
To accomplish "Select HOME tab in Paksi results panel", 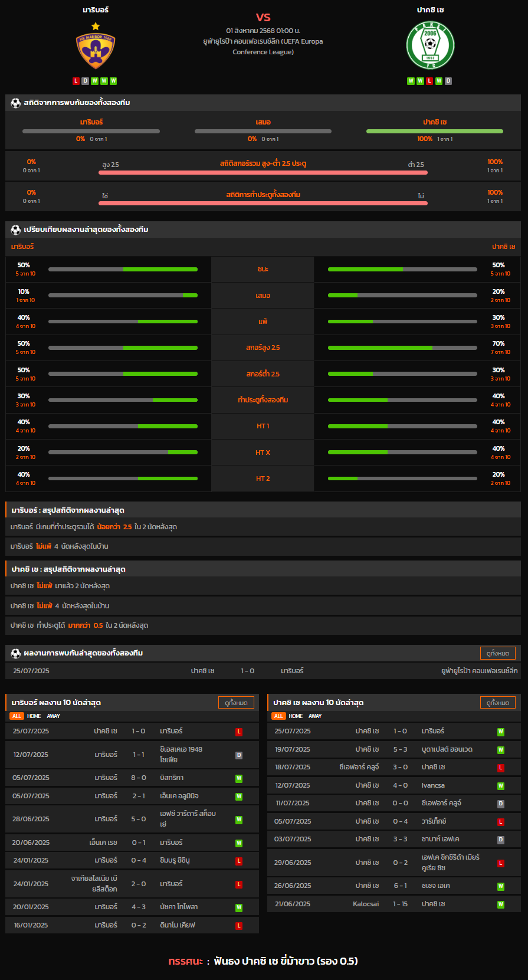I will (x=296, y=716).
